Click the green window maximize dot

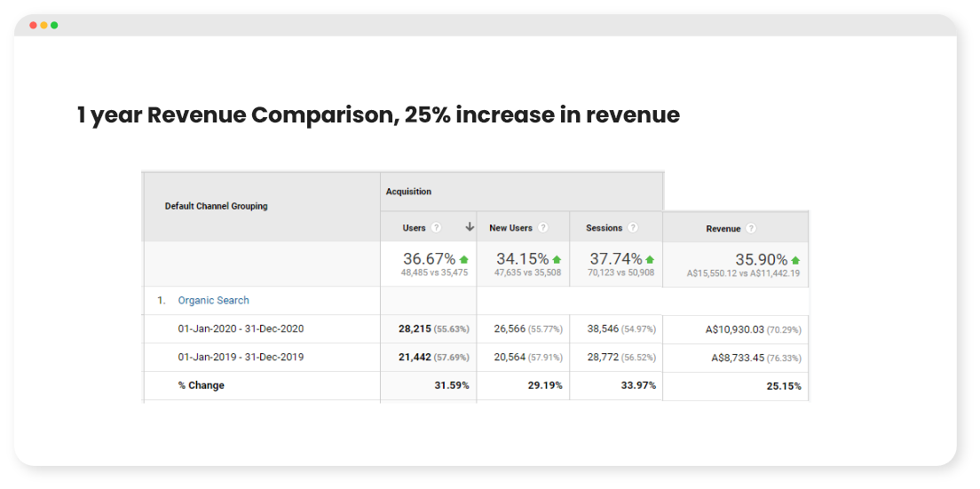54,25
